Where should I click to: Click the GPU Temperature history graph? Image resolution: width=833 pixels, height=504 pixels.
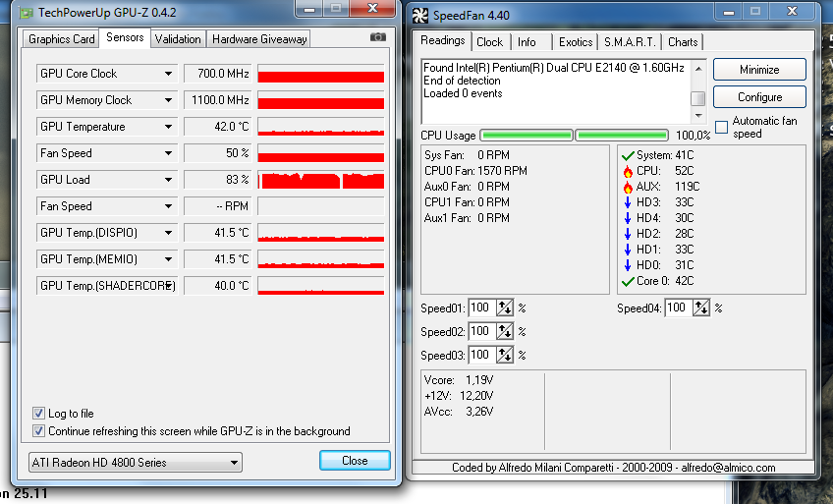point(321,127)
